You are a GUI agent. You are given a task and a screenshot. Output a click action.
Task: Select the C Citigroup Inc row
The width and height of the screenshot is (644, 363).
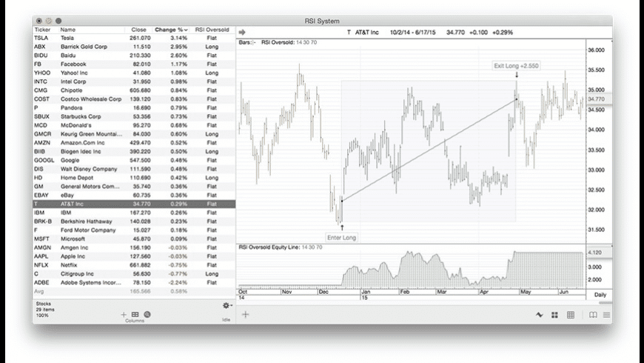134,274
